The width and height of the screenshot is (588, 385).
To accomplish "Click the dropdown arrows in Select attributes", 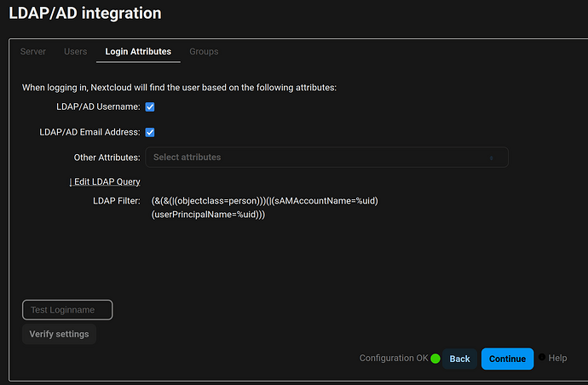I will click(x=491, y=158).
